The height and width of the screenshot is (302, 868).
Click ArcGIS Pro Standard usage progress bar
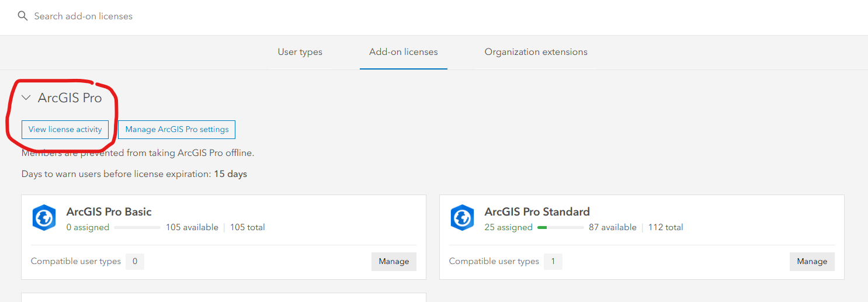point(561,227)
